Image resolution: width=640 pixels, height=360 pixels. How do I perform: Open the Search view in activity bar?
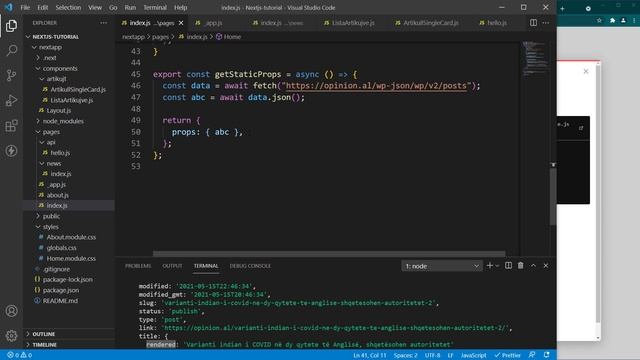(x=11, y=51)
